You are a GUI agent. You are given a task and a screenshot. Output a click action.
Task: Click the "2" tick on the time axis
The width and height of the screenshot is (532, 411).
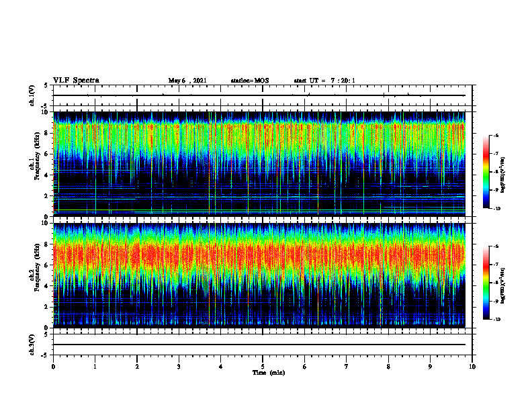point(137,367)
